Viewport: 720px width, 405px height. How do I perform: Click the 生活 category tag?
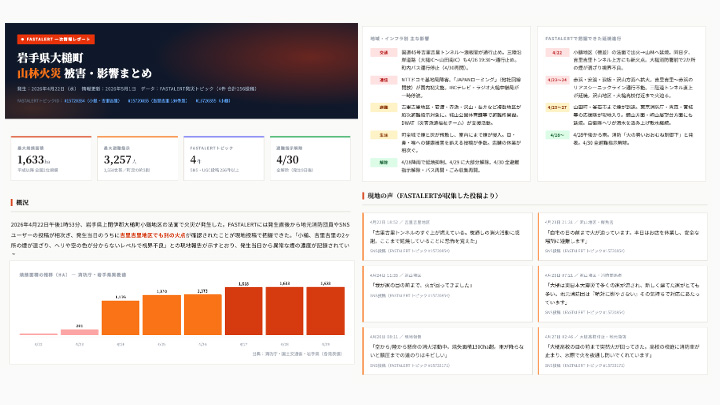tap(383, 135)
